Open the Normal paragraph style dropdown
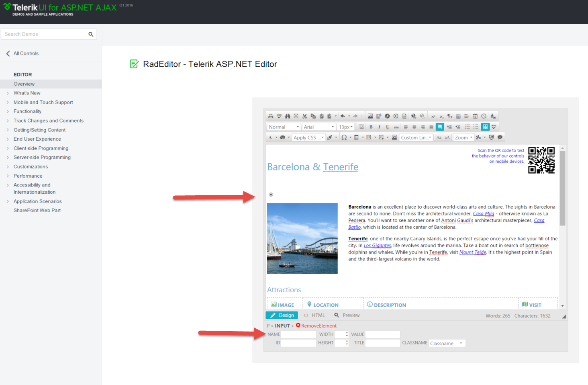Screen dimensions: 588x385 coord(284,127)
